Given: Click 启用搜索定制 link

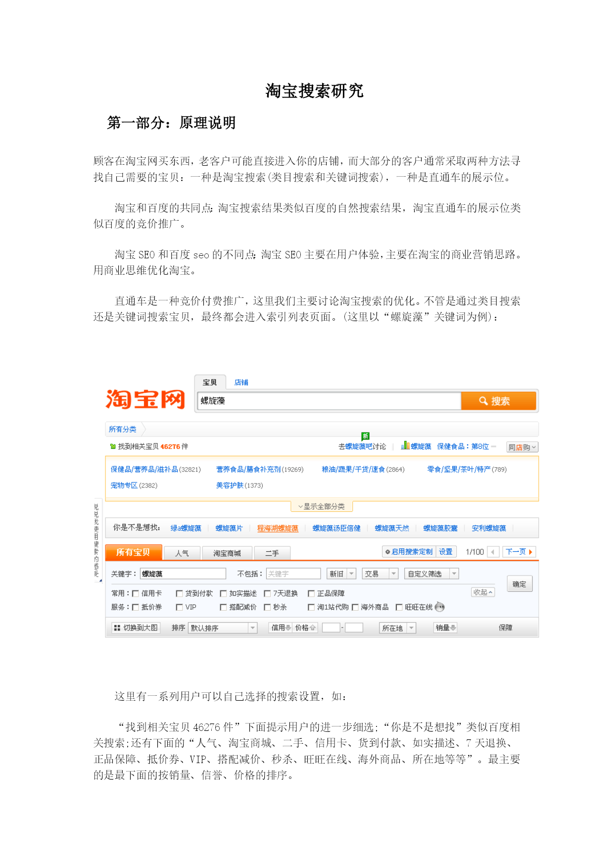Looking at the screenshot, I should tap(412, 552).
